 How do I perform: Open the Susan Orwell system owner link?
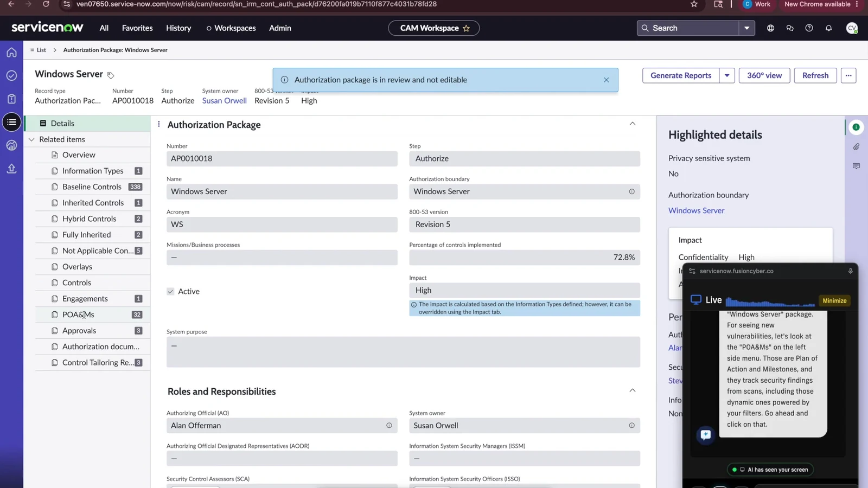coord(224,101)
